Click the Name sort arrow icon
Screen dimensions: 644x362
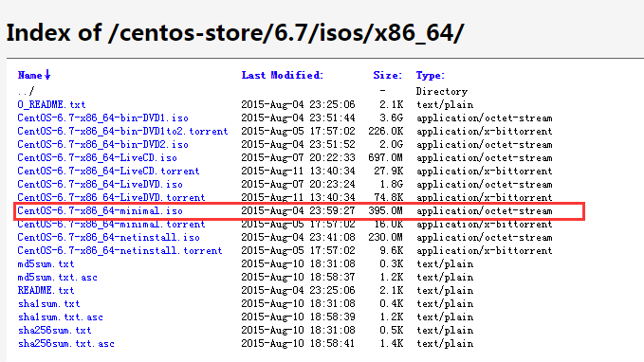click(47, 75)
